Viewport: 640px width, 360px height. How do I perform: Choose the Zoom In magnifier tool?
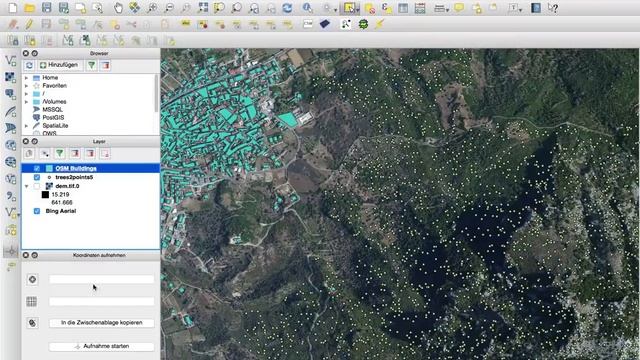[x=152, y=8]
